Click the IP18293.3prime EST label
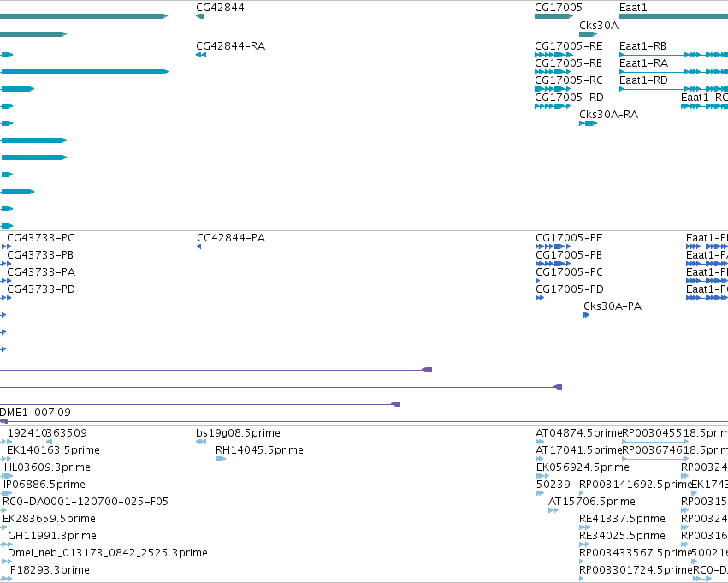The width and height of the screenshot is (728, 583). pyautogui.click(x=49, y=570)
